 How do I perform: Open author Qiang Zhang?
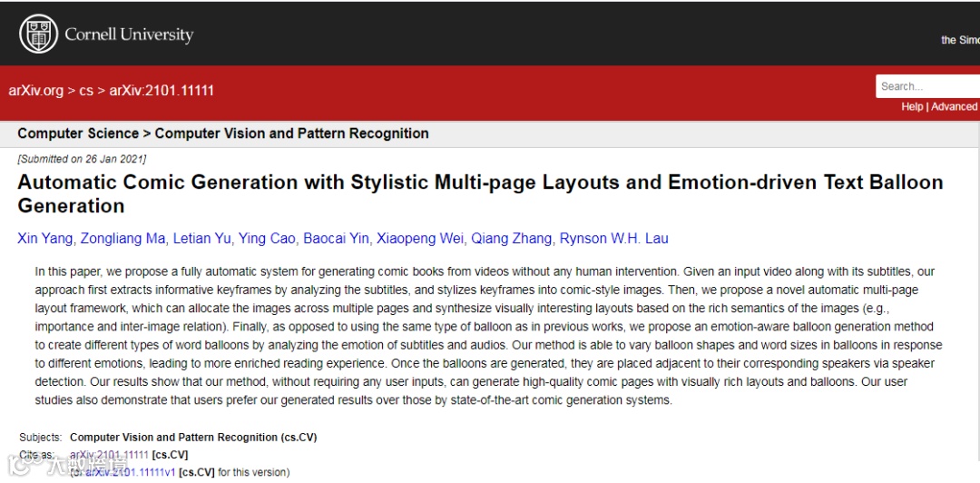coord(511,239)
